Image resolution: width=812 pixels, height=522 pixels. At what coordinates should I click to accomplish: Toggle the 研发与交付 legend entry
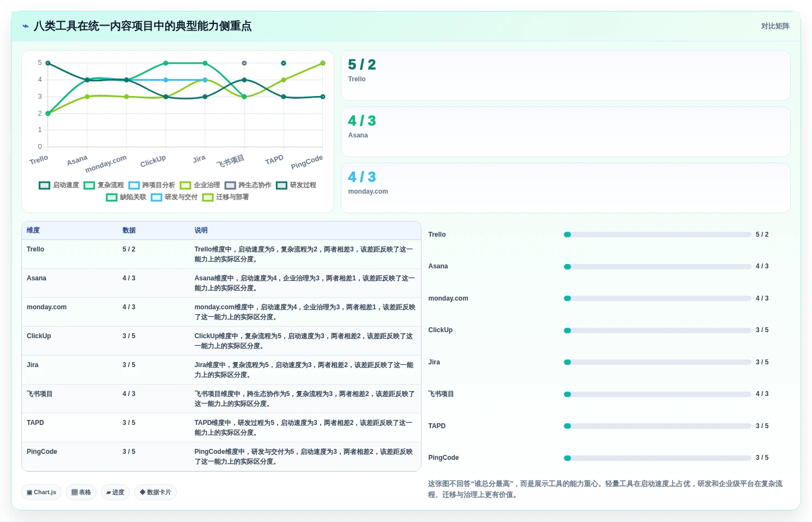(174, 197)
